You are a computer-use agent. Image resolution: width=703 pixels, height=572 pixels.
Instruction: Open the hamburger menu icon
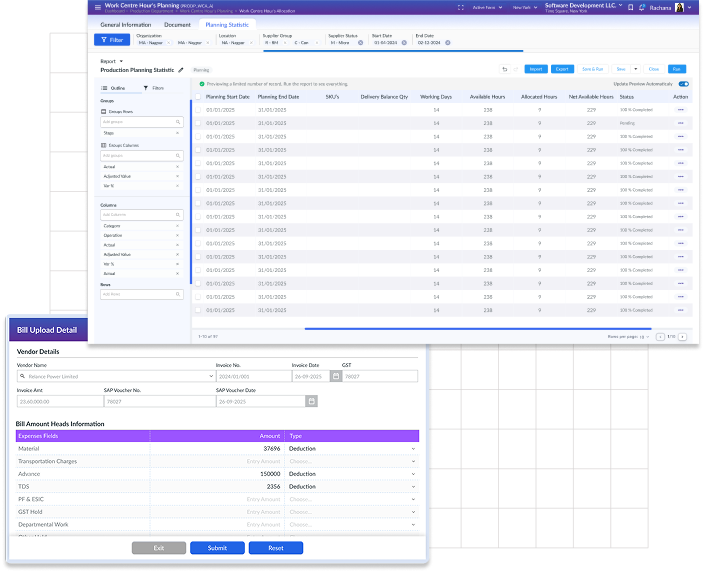click(98, 7)
